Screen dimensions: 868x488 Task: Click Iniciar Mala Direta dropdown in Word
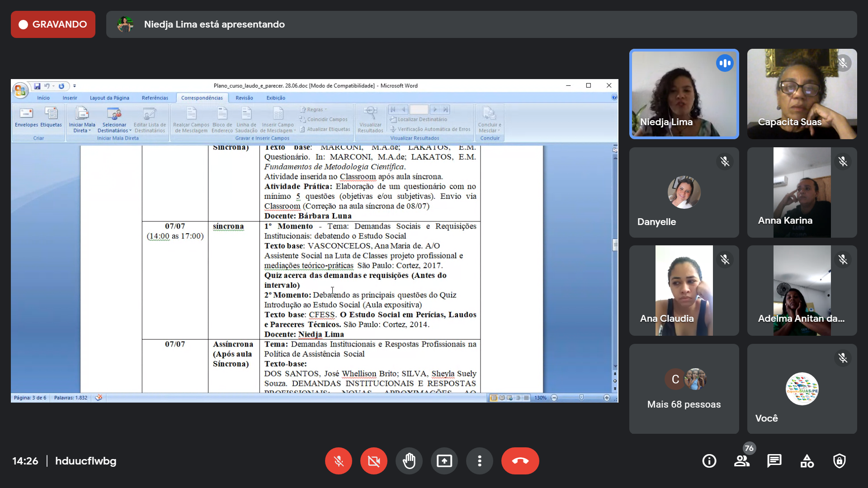[82, 120]
